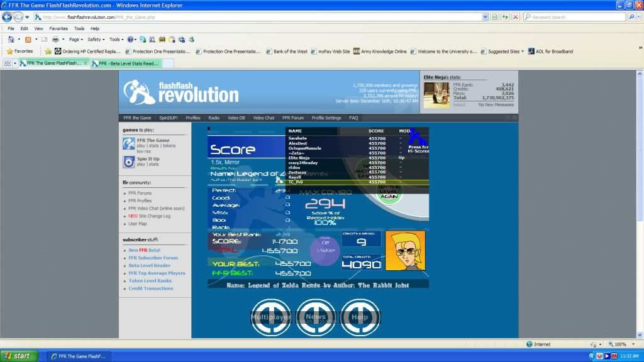Viewport: 644px width, 362px height.
Task: Click the RSS feeds toolbar icon
Action: 28,39
